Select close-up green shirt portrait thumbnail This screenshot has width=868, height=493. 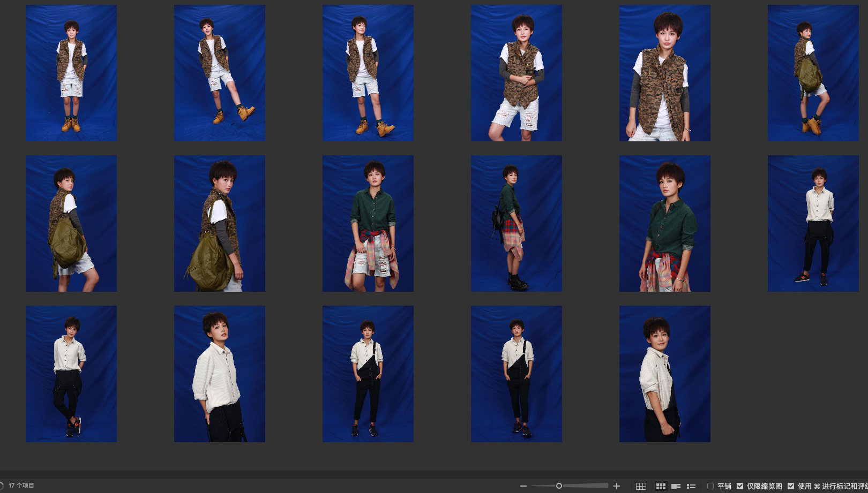[664, 223]
